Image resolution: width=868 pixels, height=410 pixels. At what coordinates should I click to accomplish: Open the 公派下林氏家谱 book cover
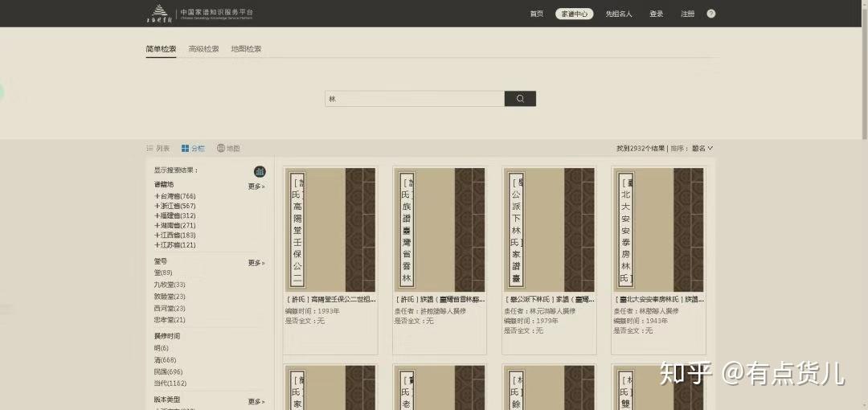[549, 230]
